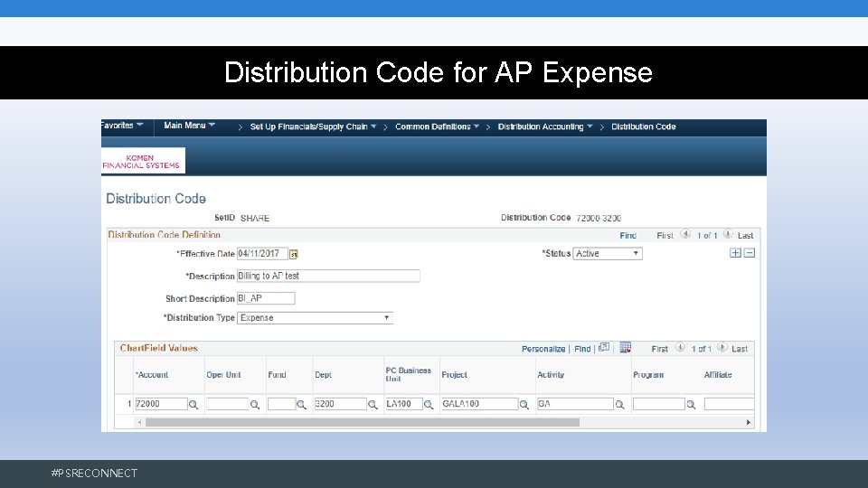Open Activity lookup magnifier
The image size is (868, 488).
(x=619, y=405)
